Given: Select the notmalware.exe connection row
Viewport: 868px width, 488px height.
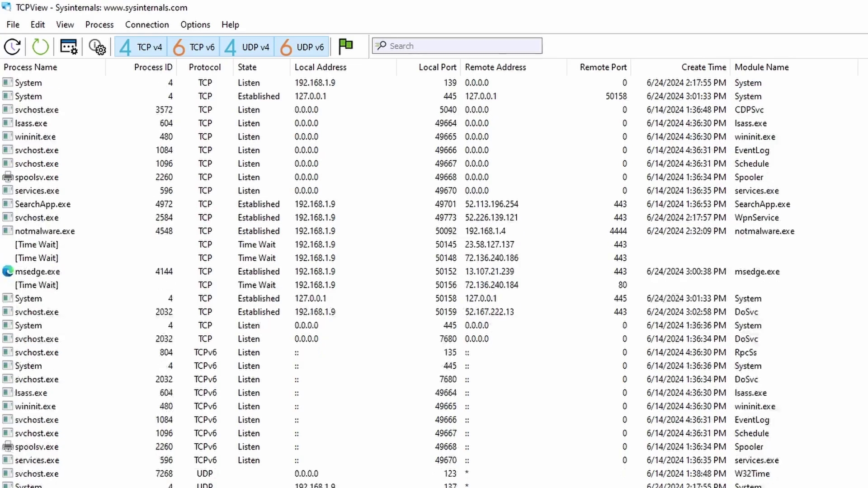Looking at the screenshot, I should coord(45,231).
